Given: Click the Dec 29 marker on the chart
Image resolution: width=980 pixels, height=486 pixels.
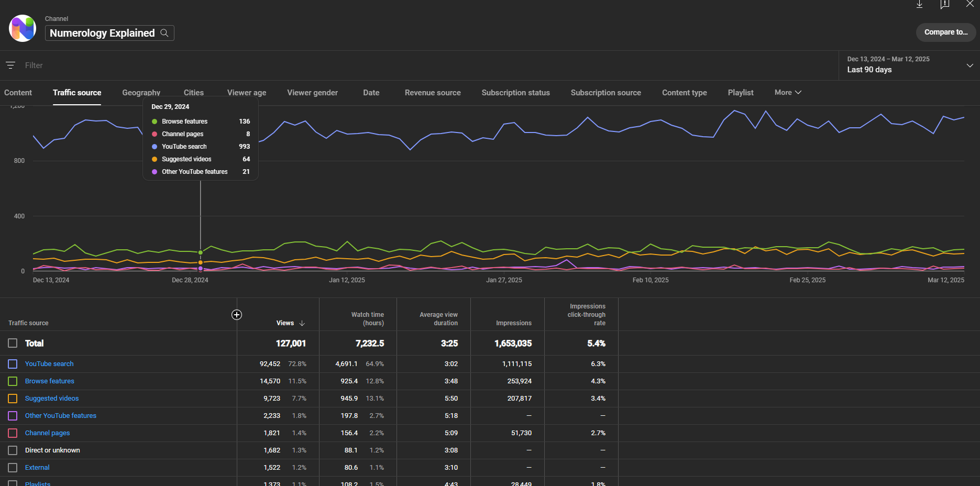Looking at the screenshot, I should [201, 252].
